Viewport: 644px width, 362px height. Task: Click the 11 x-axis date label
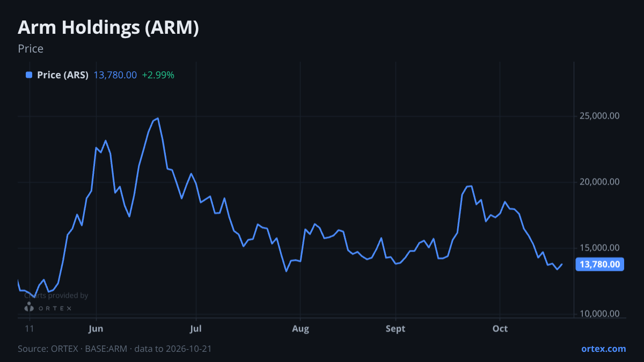click(x=30, y=329)
